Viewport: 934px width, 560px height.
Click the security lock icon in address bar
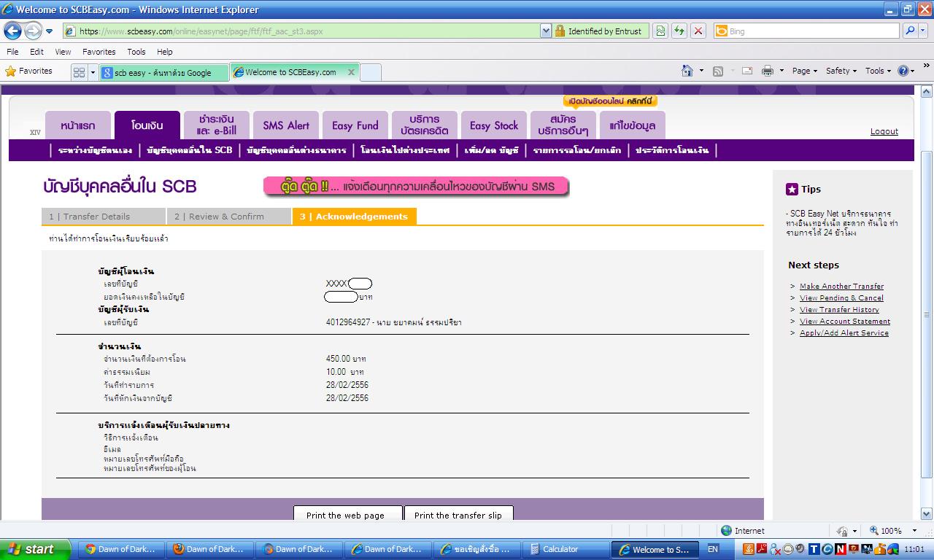coord(560,31)
